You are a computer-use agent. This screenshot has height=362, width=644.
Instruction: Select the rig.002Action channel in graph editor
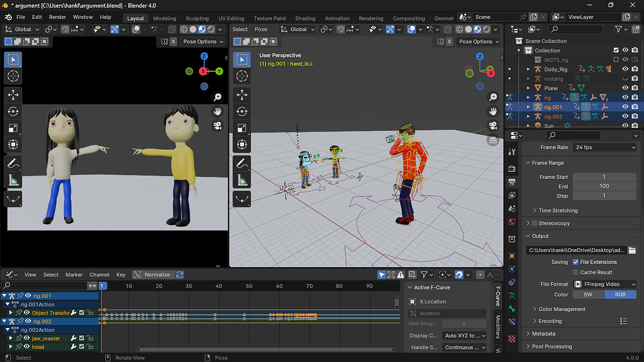click(37, 330)
